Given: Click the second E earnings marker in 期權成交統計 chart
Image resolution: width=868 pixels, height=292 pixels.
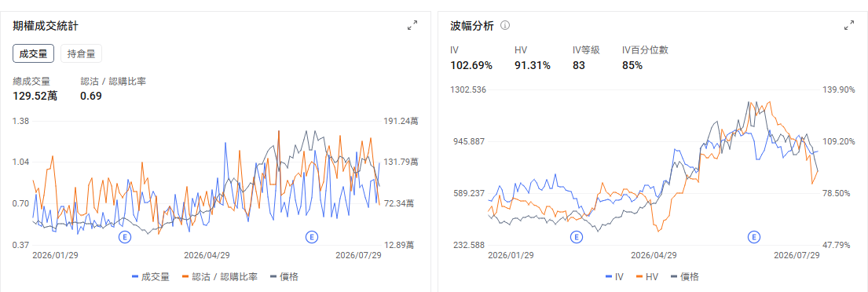Looking at the screenshot, I should pos(312,237).
